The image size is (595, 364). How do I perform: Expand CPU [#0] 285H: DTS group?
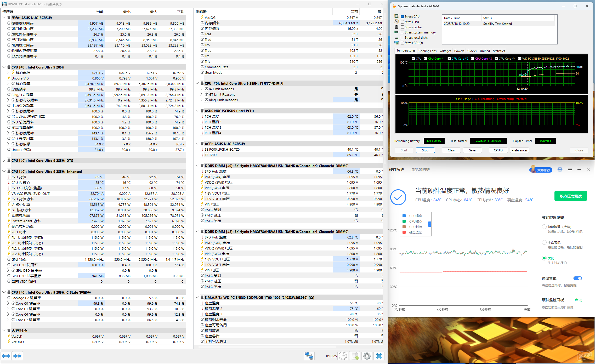(x=4, y=160)
